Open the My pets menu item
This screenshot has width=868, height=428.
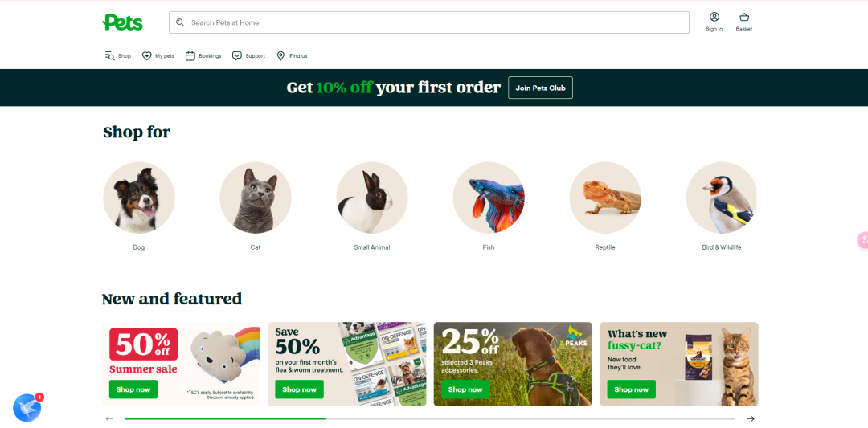[158, 56]
